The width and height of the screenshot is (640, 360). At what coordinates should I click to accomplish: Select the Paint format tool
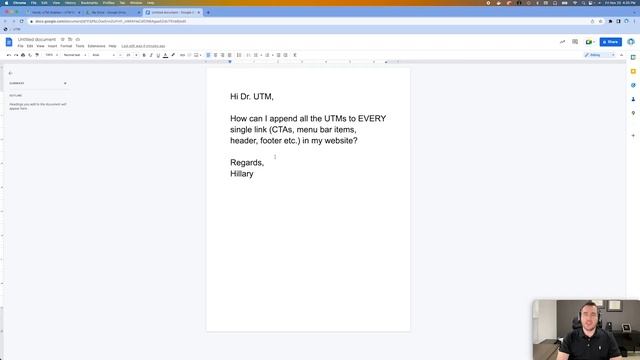click(x=37, y=55)
